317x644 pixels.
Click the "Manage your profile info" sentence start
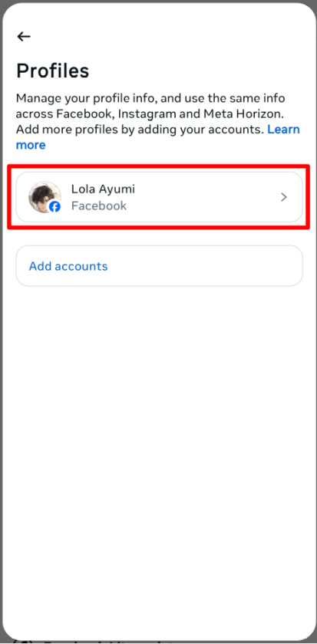86,98
